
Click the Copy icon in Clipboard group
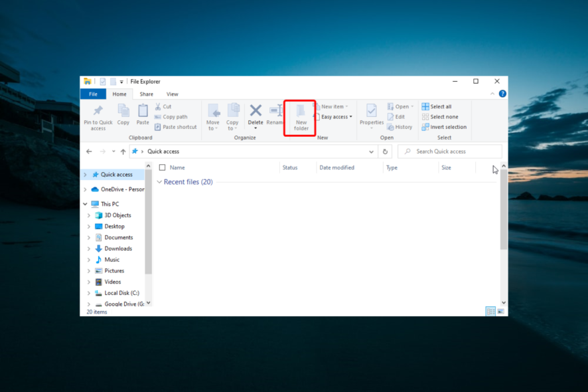[123, 111]
